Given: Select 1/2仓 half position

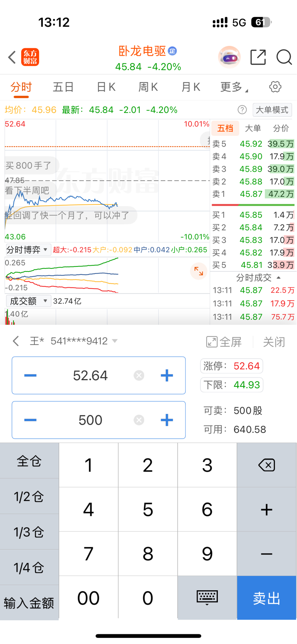Looking at the screenshot, I should click(29, 496).
